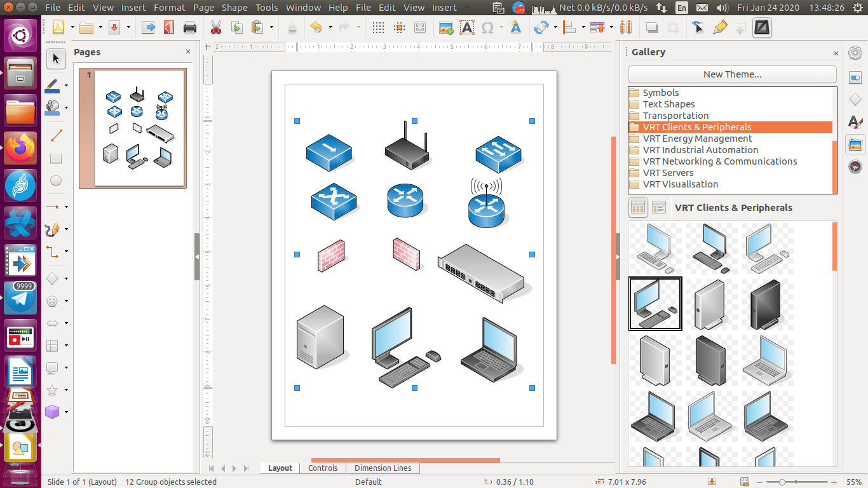Open the Undo history dropdown arrow
868x488 pixels.
pos(330,27)
